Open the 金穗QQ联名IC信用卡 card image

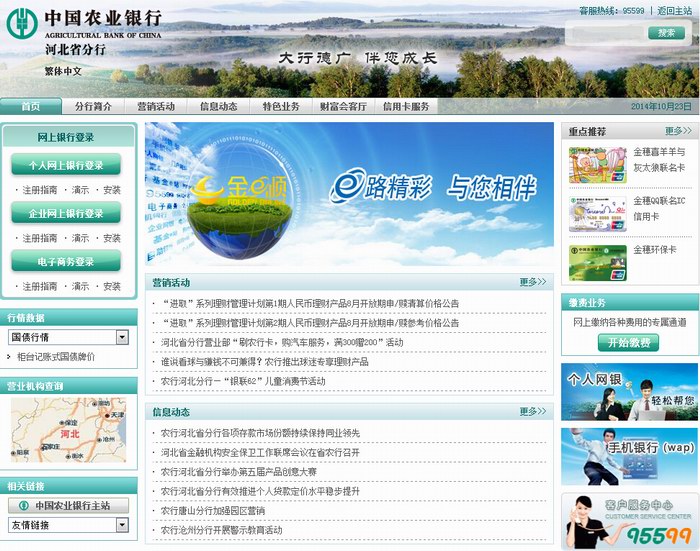(x=597, y=209)
